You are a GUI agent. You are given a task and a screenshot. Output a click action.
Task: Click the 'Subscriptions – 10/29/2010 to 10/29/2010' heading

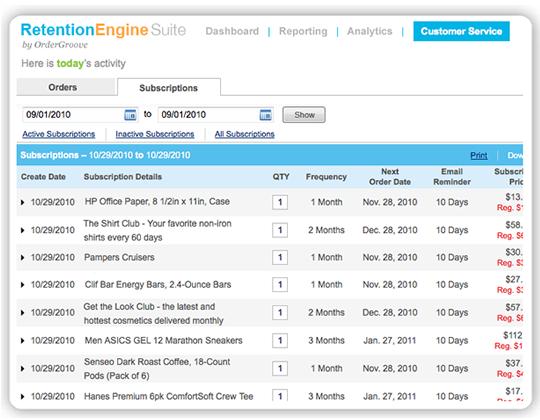[x=105, y=155]
